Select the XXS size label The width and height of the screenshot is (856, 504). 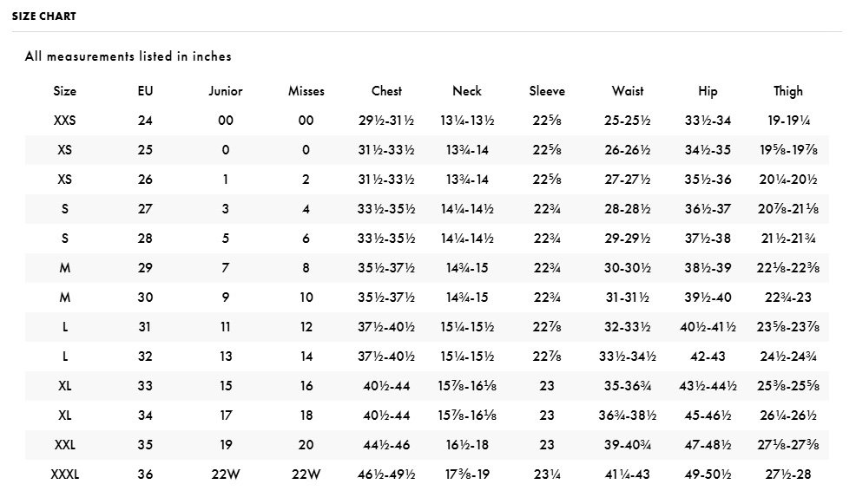click(64, 121)
